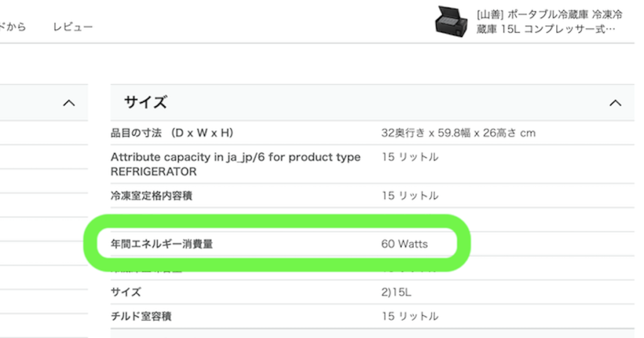Screen dimensions: 644x338
Task: Select the 2)15L size value
Action: click(396, 292)
